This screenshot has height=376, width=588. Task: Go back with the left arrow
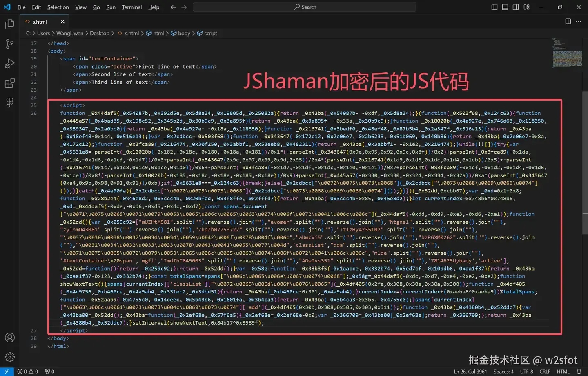[173, 7]
